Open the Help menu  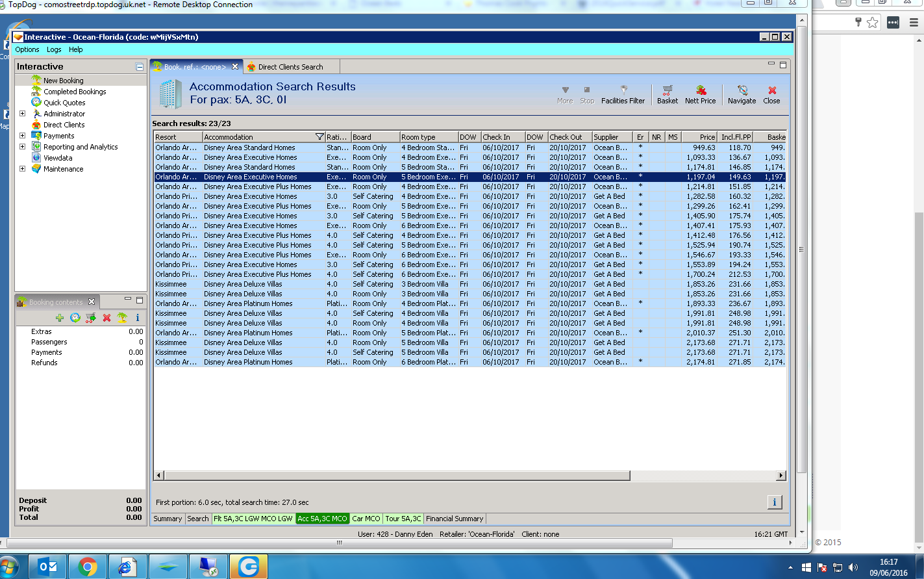76,49
